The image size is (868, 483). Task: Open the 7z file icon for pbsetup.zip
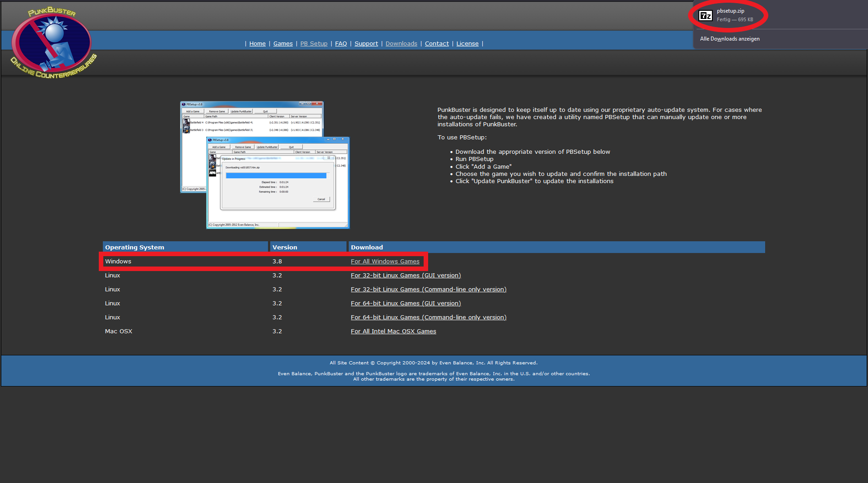[705, 16]
